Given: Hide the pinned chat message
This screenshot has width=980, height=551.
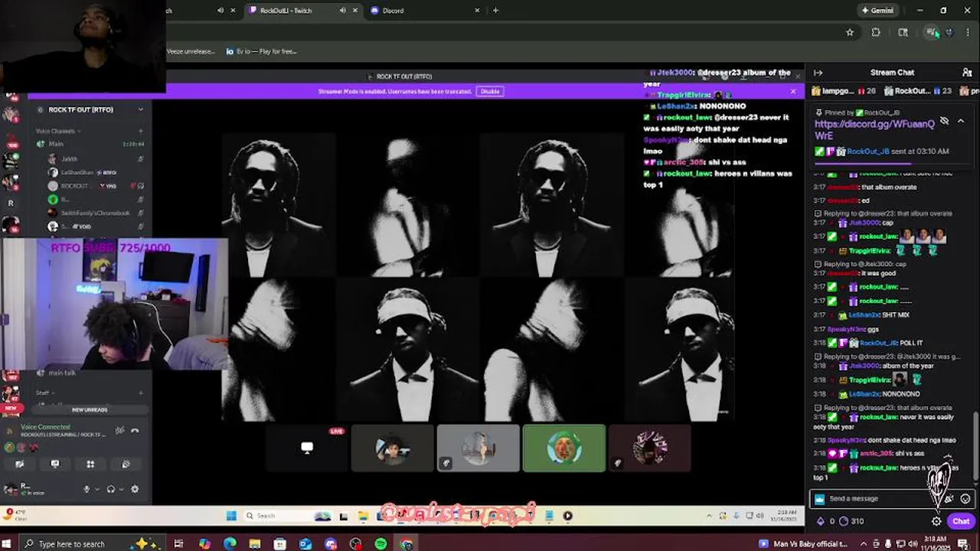Looking at the screenshot, I should coord(944,121).
